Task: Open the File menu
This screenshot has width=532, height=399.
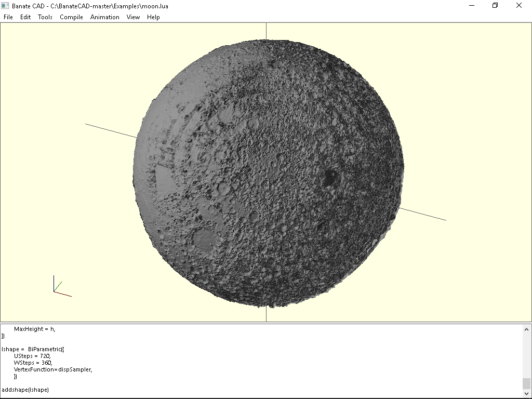Action: [x=8, y=17]
